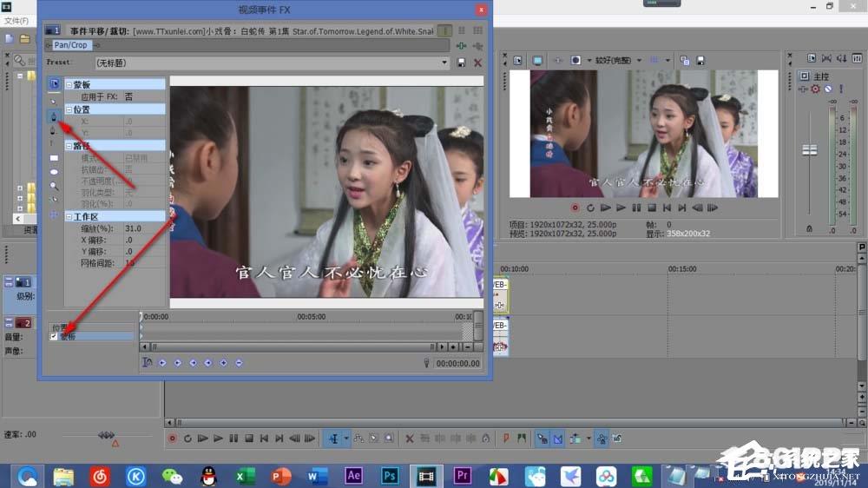
Task: Click Preview on External Monitor icon
Action: pos(537,61)
